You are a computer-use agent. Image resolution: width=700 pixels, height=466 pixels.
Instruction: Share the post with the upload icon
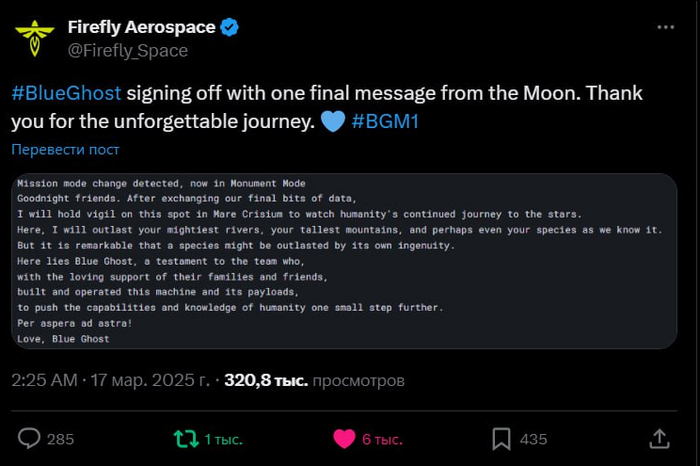point(659,438)
